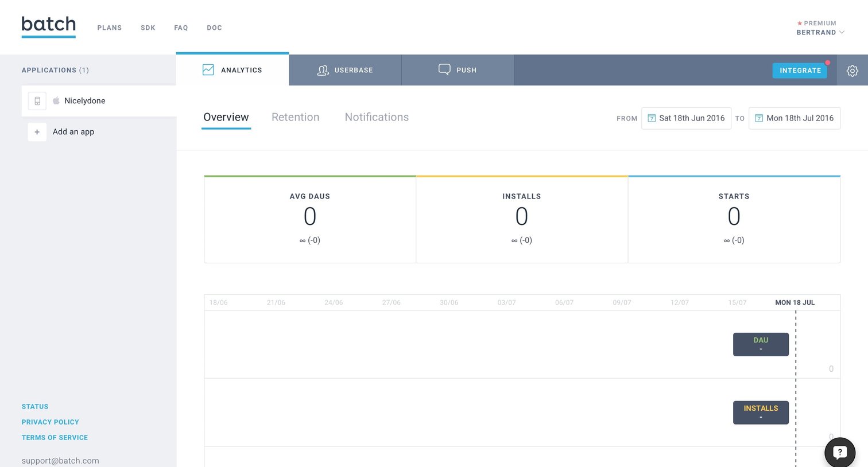
Task: Expand the BERTRAND account dropdown
Action: tap(820, 33)
